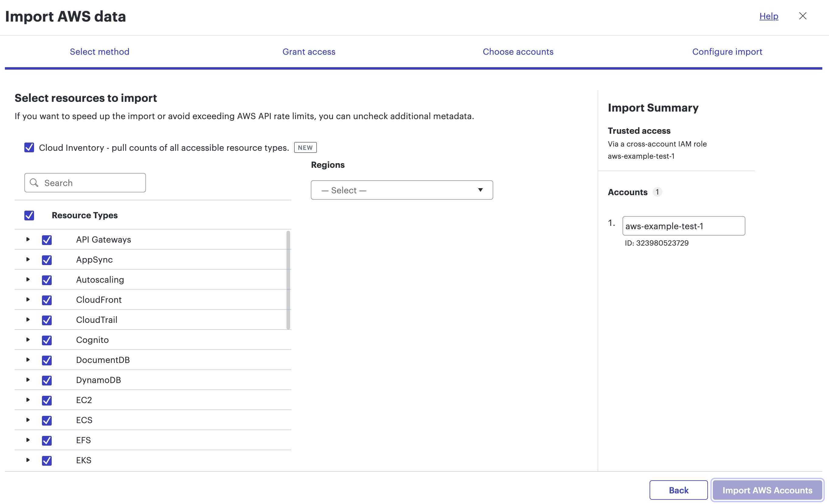Toggle off the EKS checkbox
Screen dimensions: 829x504
point(47,460)
